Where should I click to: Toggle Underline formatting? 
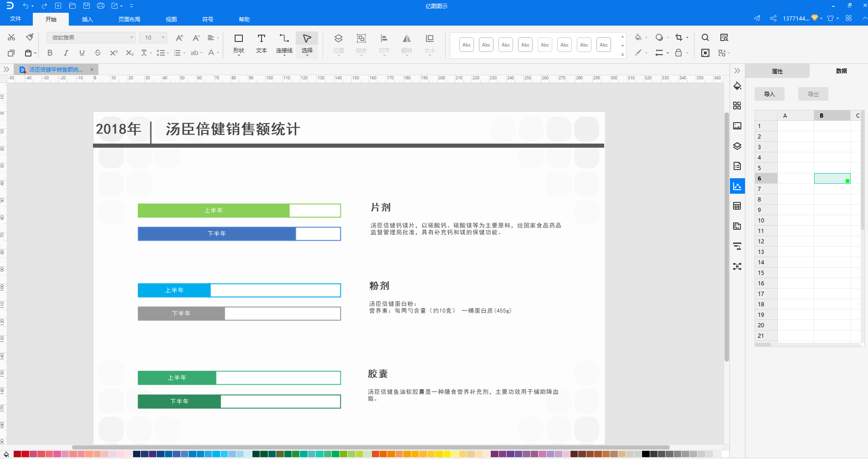click(82, 53)
